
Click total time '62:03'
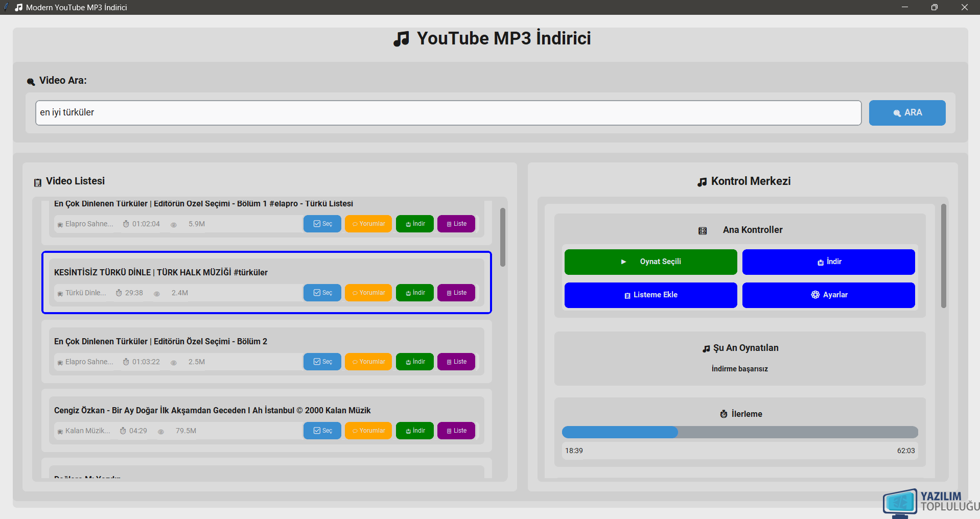906,451
